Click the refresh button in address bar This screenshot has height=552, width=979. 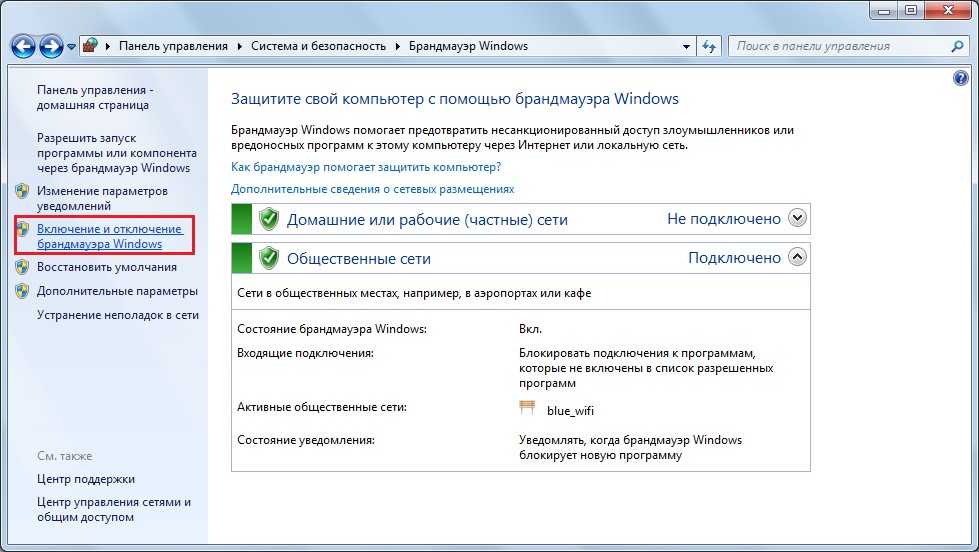click(x=709, y=46)
